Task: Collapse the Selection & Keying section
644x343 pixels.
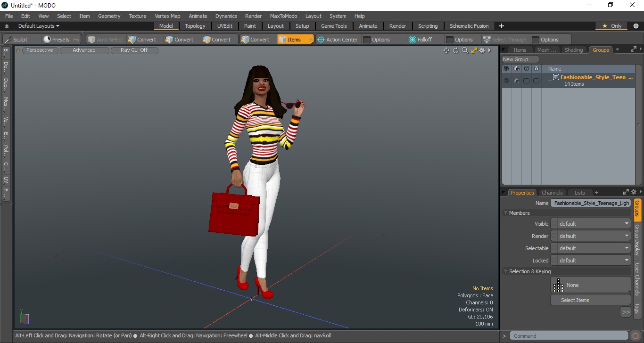Action: (x=506, y=271)
